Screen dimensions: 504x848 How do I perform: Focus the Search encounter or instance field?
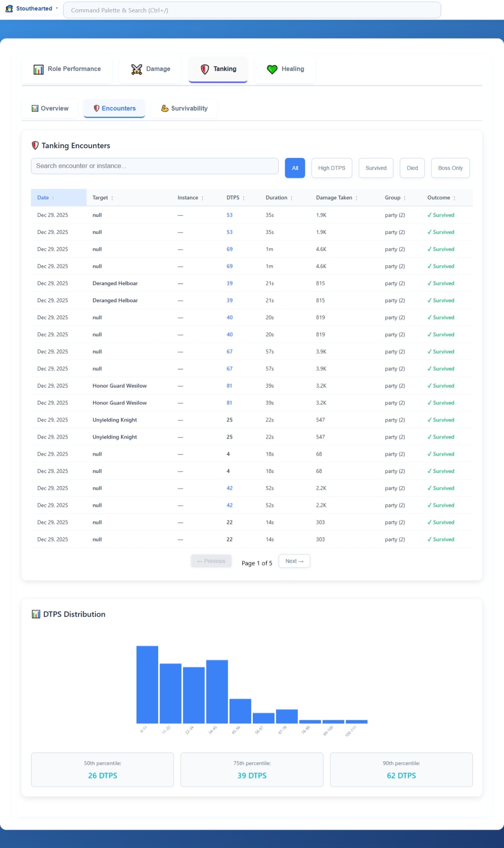154,166
